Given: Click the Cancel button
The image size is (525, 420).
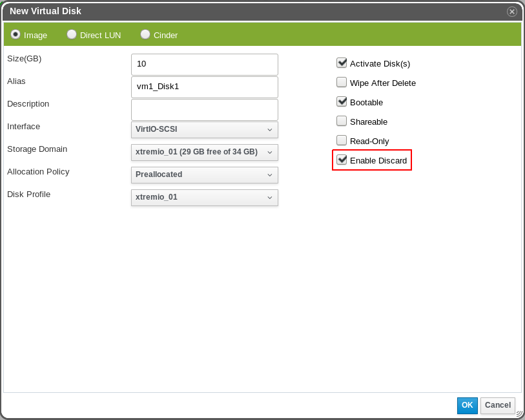Looking at the screenshot, I should click(x=497, y=405).
